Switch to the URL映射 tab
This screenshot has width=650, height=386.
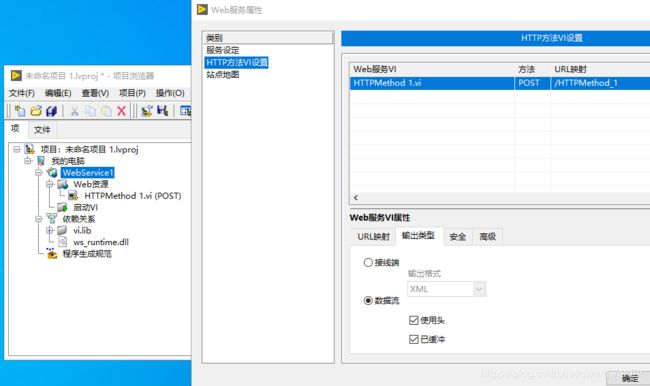pyautogui.click(x=373, y=237)
